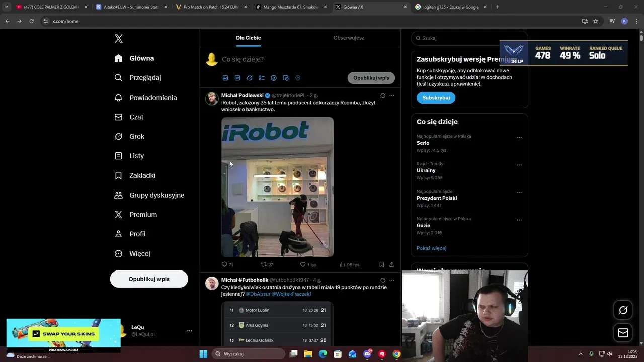Open more options on Futboholik's post
The height and width of the screenshot is (362, 644).
tap(392, 280)
